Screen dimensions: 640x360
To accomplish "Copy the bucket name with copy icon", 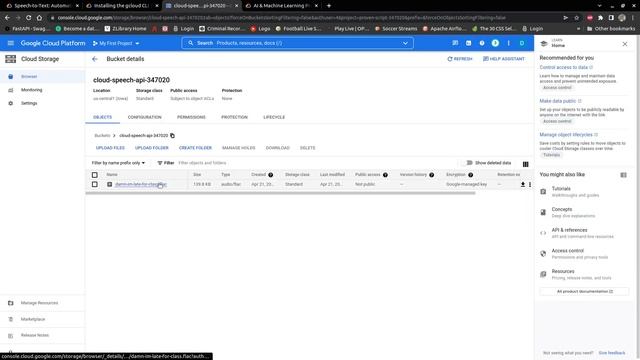I will [172, 136].
